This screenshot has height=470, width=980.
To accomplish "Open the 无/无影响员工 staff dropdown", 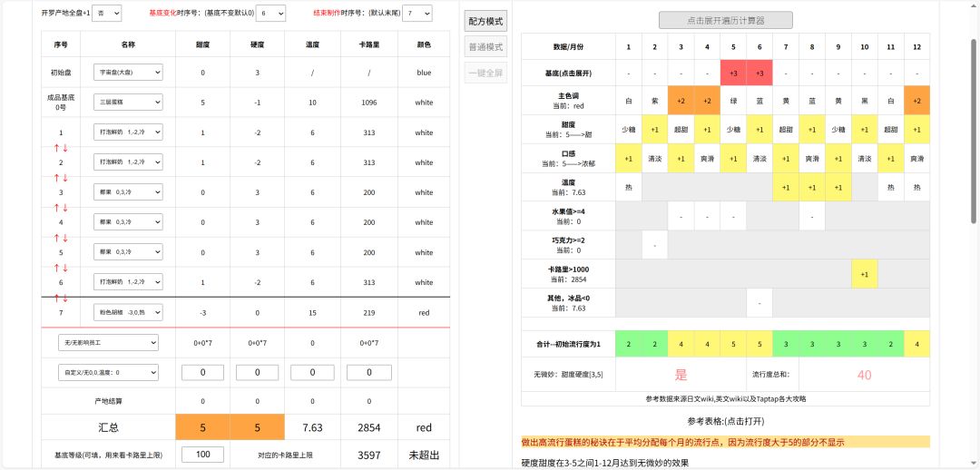I will [108, 342].
